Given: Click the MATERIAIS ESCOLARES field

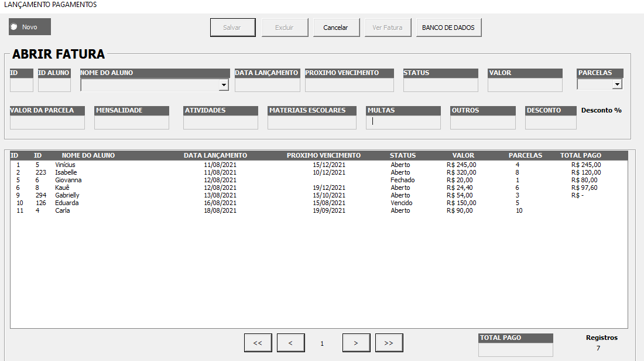Looking at the screenshot, I should [311, 122].
